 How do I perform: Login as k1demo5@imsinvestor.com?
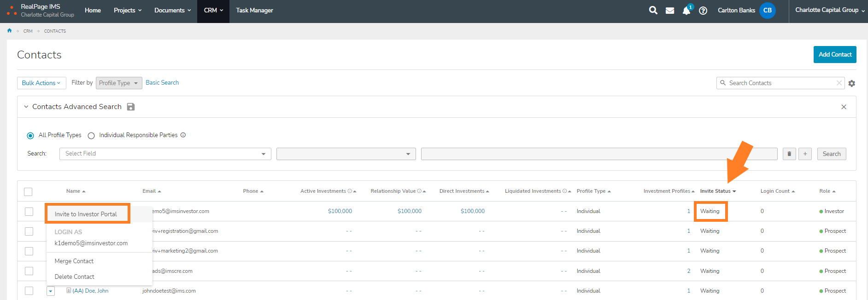tap(91, 243)
